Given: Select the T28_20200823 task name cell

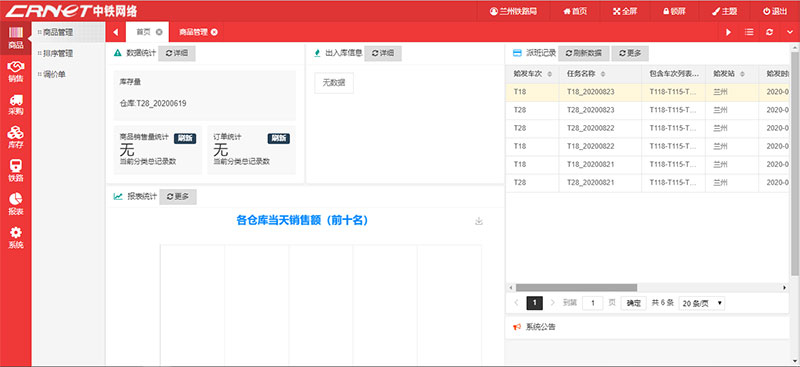Looking at the screenshot, I should [600, 110].
